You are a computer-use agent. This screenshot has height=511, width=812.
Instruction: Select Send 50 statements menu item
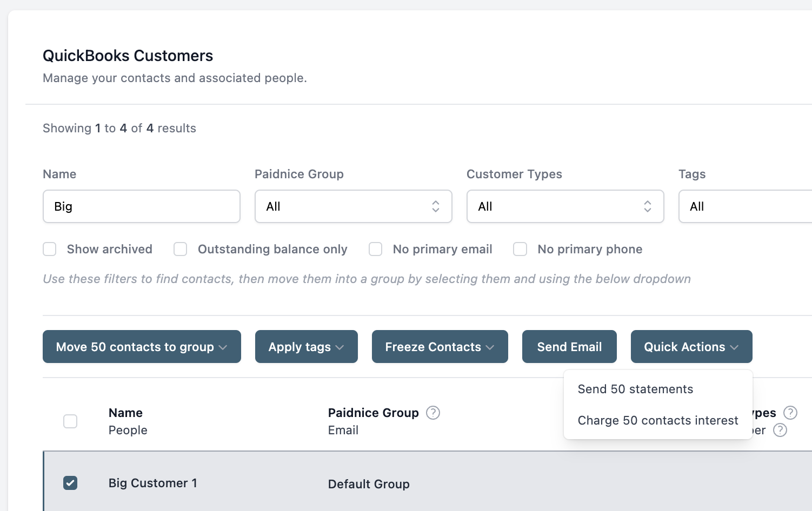click(x=658, y=389)
